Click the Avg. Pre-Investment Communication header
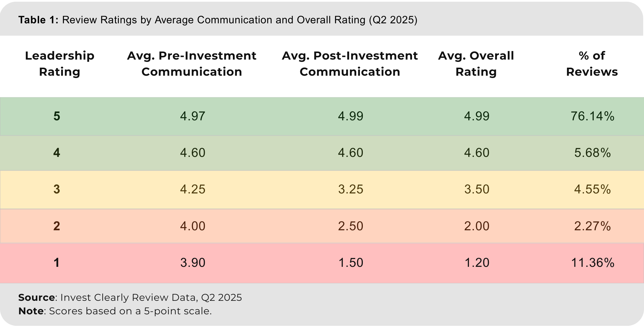The image size is (644, 329). [x=192, y=64]
